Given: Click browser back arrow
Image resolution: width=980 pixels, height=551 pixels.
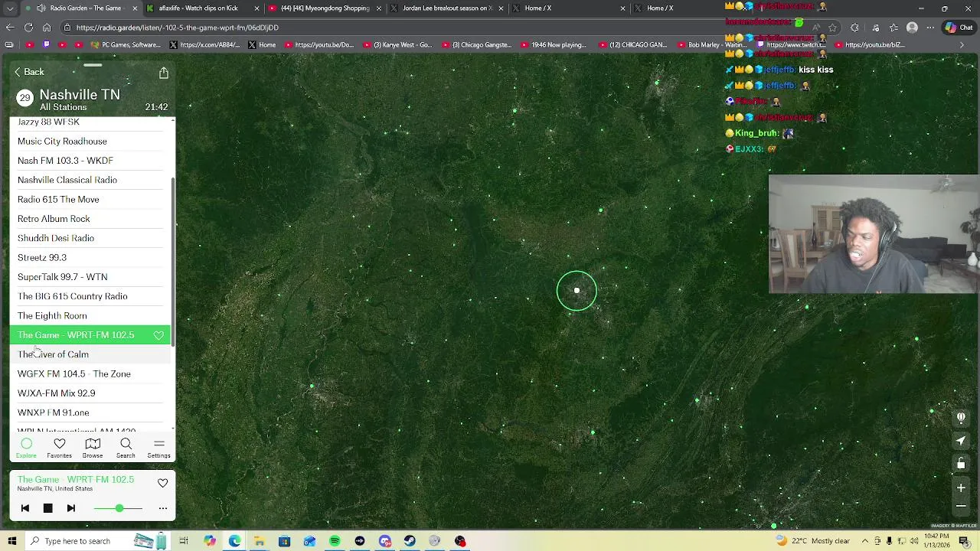Looking at the screenshot, I should click(10, 28).
